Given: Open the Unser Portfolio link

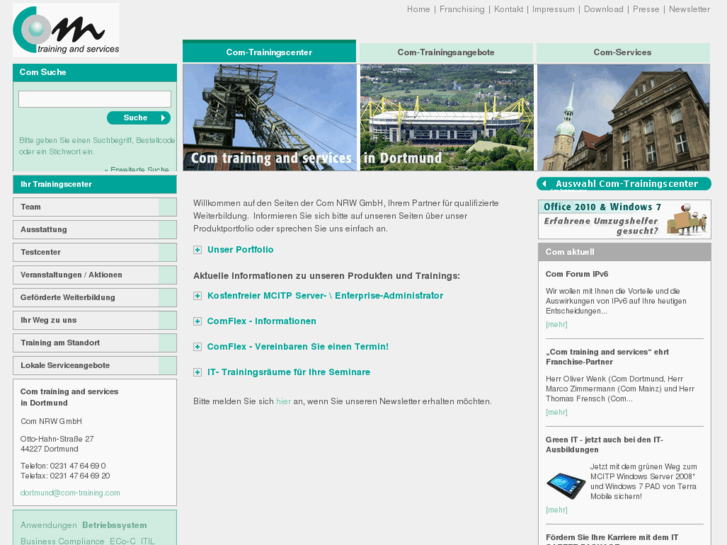Looking at the screenshot, I should click(x=240, y=250).
